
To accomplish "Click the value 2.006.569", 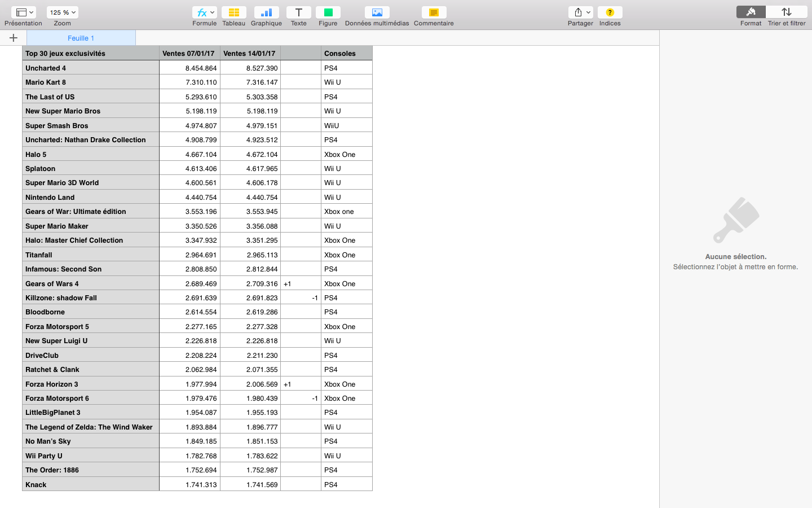I will coord(250,384).
